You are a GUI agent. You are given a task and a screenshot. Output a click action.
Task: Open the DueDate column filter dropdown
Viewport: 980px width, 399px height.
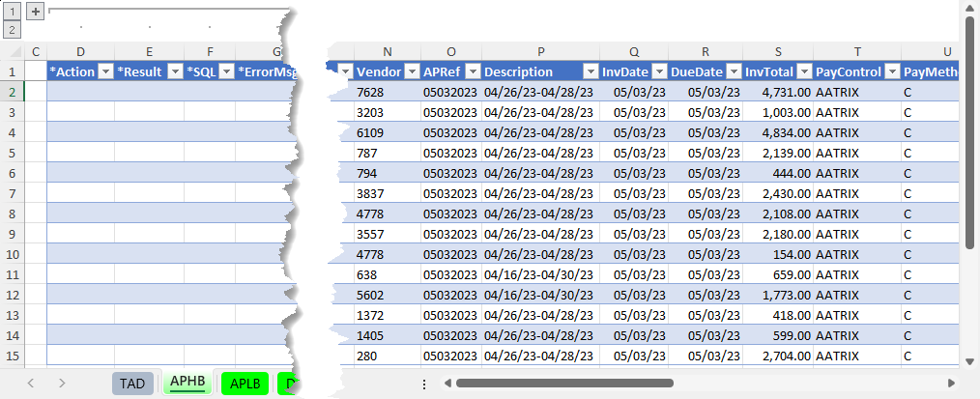click(734, 71)
